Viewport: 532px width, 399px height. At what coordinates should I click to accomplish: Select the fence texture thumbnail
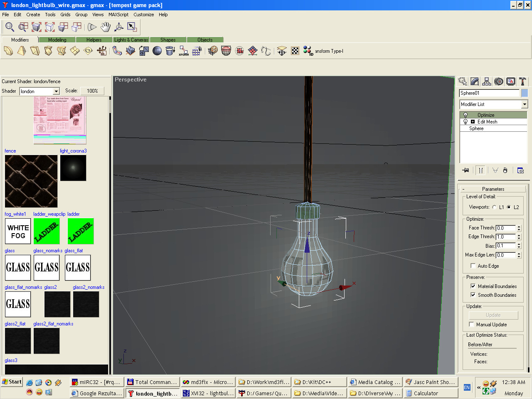[31, 181]
